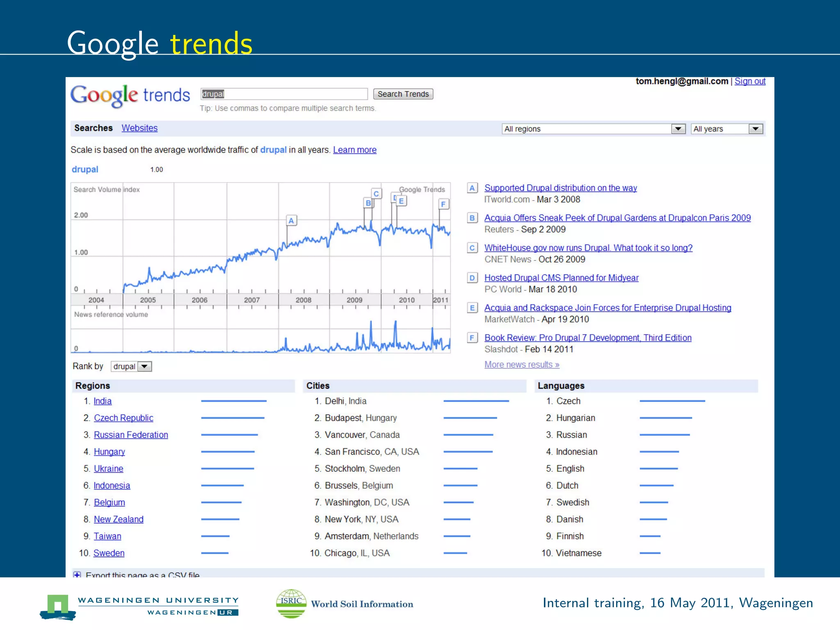Click Amsterdam, Netherlands in Cities list
840x630 pixels.
372,536
